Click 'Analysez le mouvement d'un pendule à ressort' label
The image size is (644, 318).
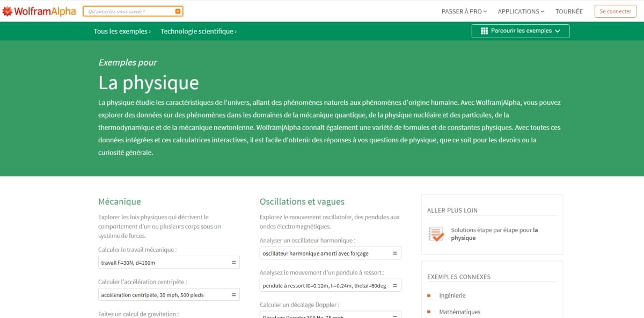coord(321,272)
